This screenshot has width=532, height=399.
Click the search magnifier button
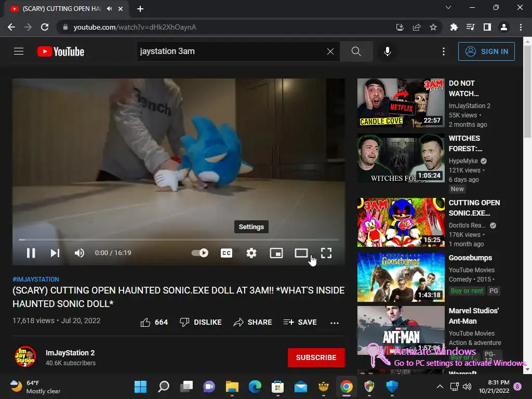pyautogui.click(x=356, y=51)
